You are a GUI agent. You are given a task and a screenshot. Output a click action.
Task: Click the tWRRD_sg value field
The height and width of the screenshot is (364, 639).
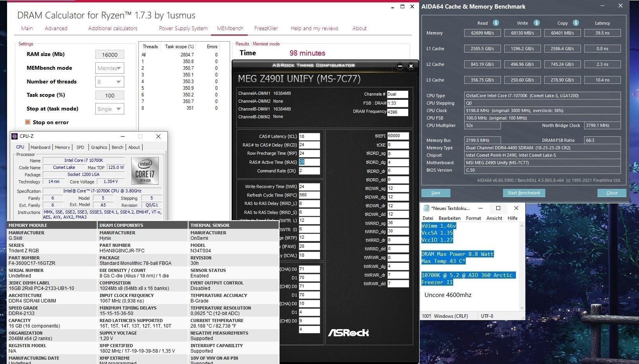[x=398, y=223]
